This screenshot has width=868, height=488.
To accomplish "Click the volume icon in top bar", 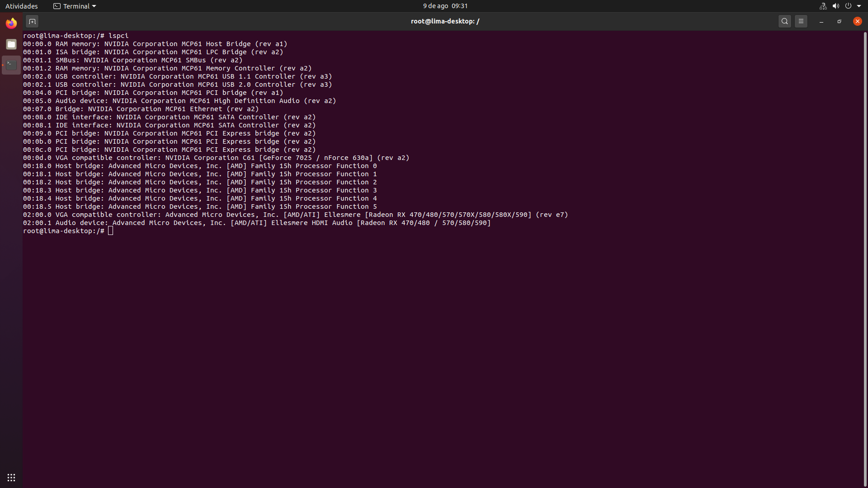I will click(835, 6).
